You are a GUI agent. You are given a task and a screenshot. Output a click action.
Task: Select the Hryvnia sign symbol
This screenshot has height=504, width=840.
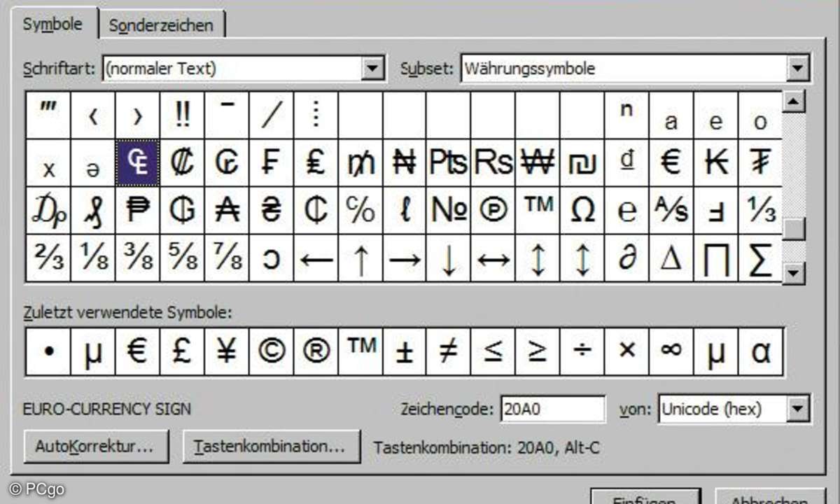pyautogui.click(x=272, y=211)
